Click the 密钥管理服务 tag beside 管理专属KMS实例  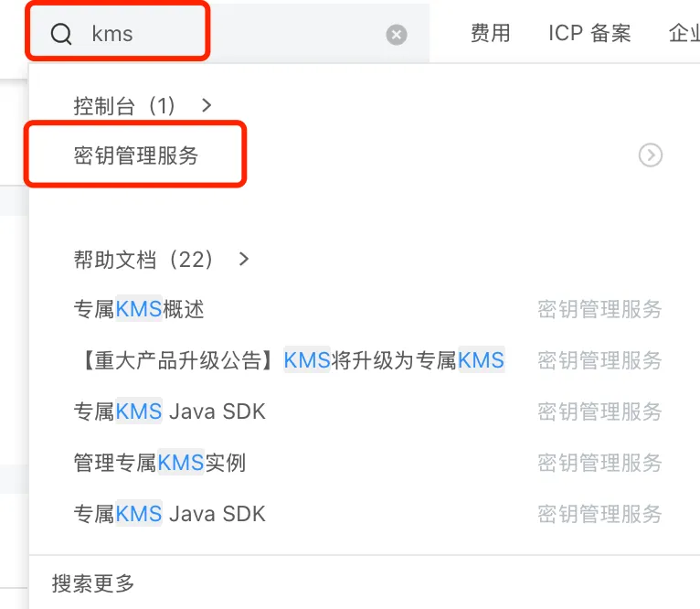point(599,463)
